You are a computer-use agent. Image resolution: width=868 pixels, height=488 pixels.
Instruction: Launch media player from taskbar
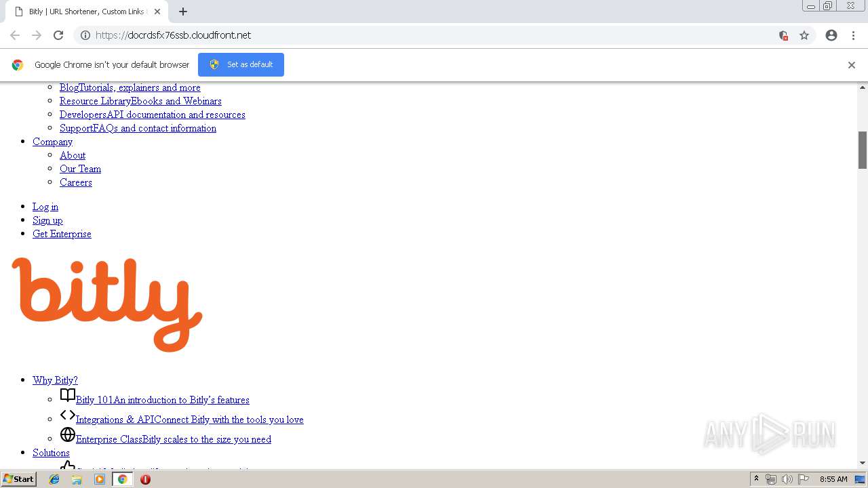(x=100, y=479)
